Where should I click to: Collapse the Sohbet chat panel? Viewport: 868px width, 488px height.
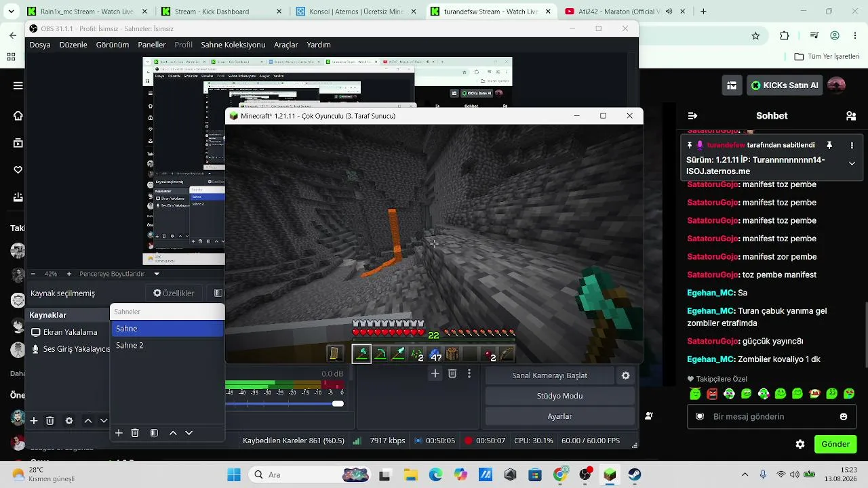point(692,116)
